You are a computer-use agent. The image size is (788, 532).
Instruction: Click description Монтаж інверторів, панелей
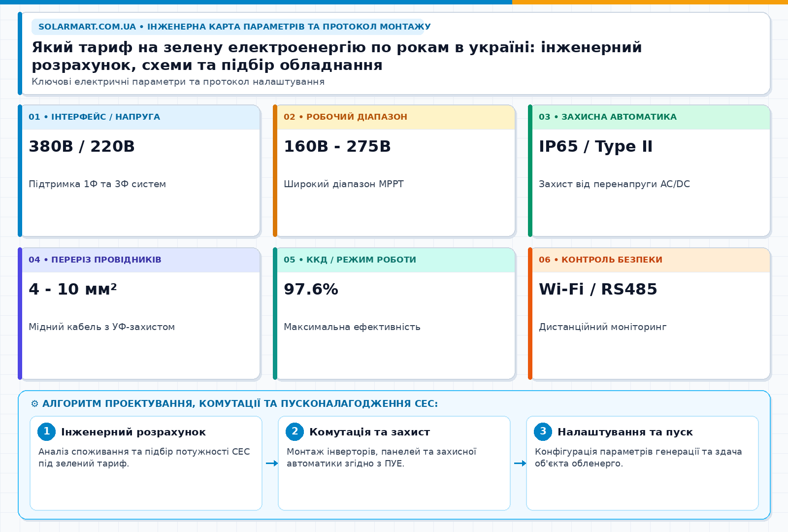tap(381, 458)
